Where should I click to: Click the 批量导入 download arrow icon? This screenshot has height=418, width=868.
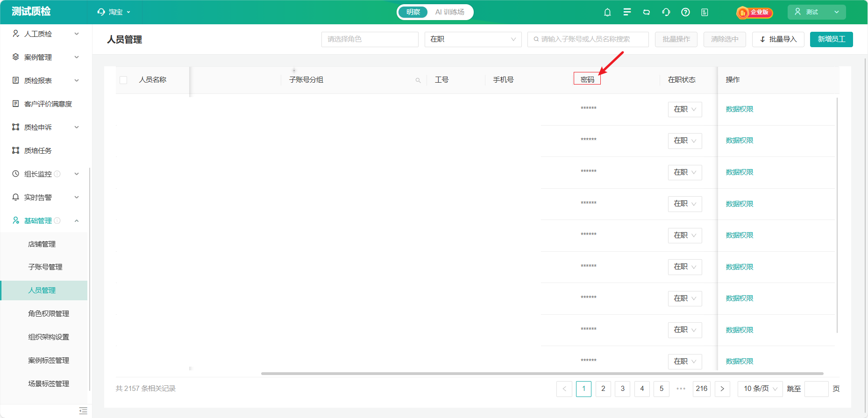point(762,39)
